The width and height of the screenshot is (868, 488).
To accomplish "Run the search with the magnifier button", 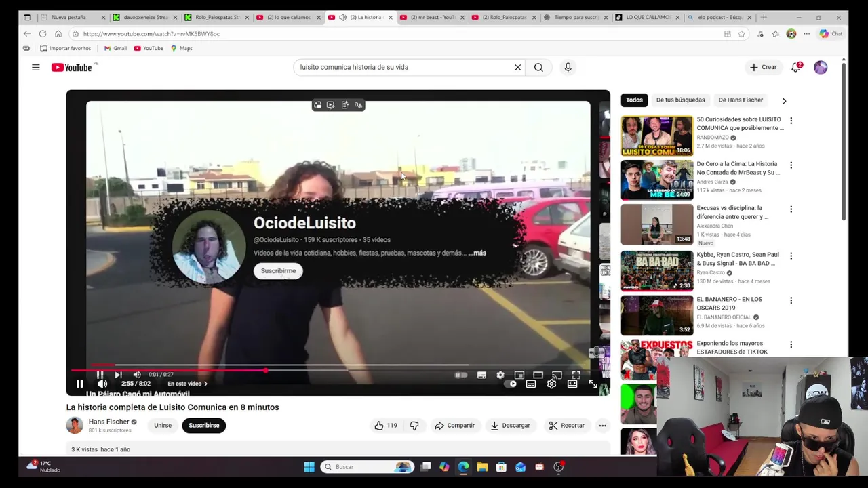I will [538, 67].
